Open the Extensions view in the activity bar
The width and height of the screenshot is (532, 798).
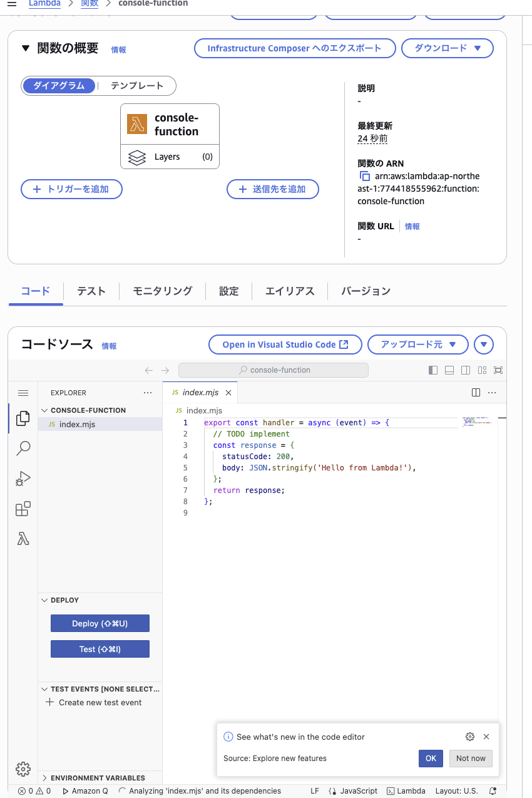coord(23,509)
